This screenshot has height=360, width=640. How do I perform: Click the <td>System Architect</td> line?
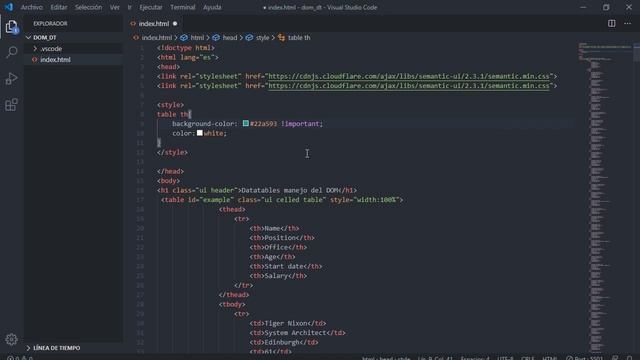click(297, 333)
